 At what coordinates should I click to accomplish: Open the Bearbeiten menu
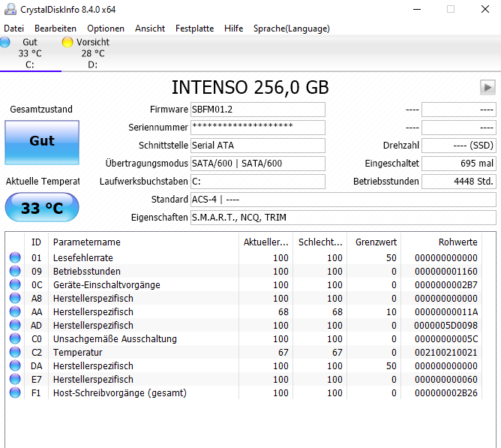point(55,29)
